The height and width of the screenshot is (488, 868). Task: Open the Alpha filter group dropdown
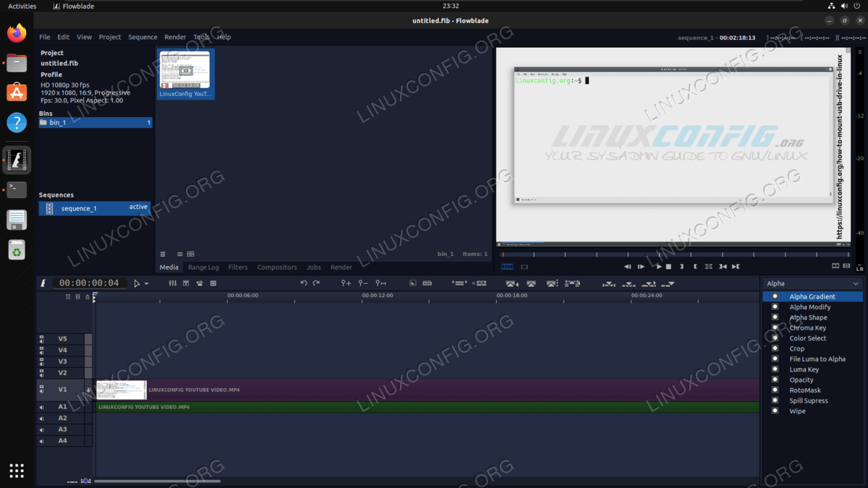813,283
